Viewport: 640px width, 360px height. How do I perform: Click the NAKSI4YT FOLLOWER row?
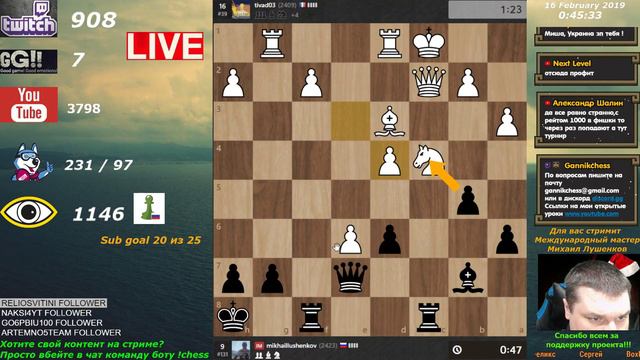(x=46, y=313)
